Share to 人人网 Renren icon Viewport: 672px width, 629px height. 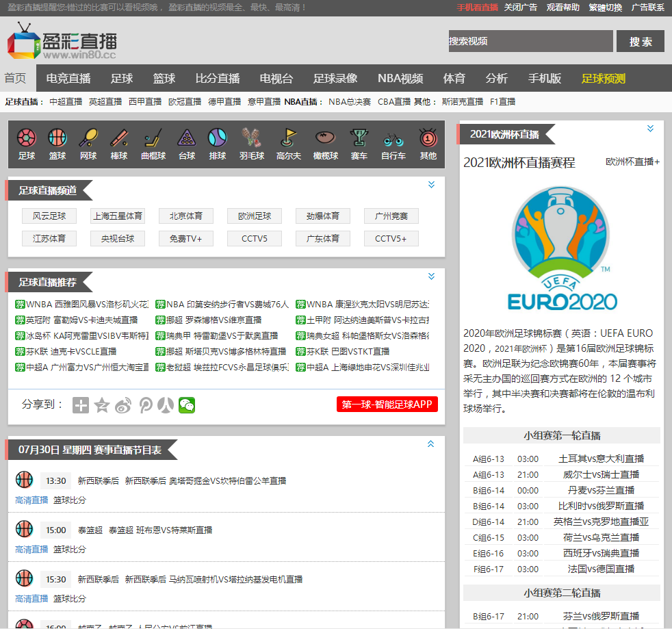click(166, 405)
